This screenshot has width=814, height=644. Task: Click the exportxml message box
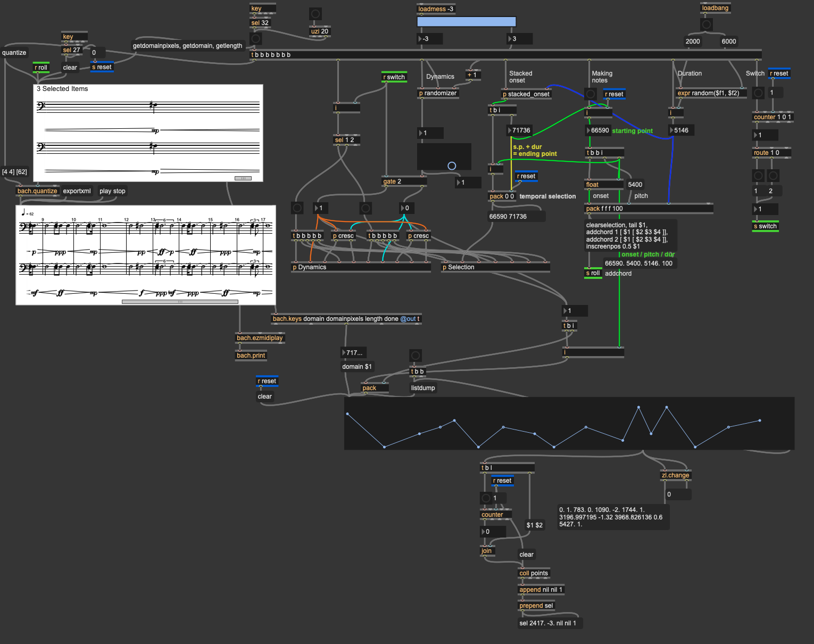click(77, 191)
